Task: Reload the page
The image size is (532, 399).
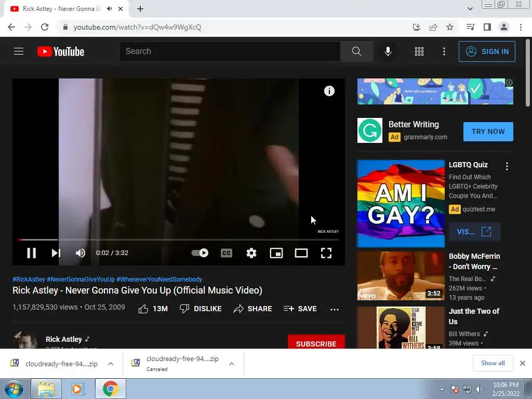Action: 45,27
